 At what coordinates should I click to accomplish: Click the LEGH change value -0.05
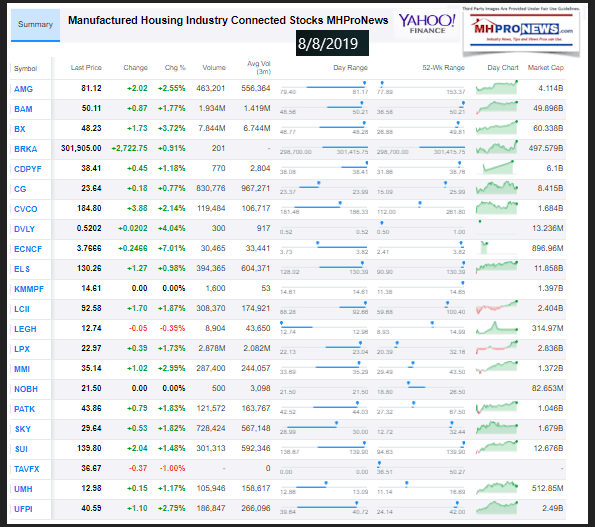click(x=138, y=328)
